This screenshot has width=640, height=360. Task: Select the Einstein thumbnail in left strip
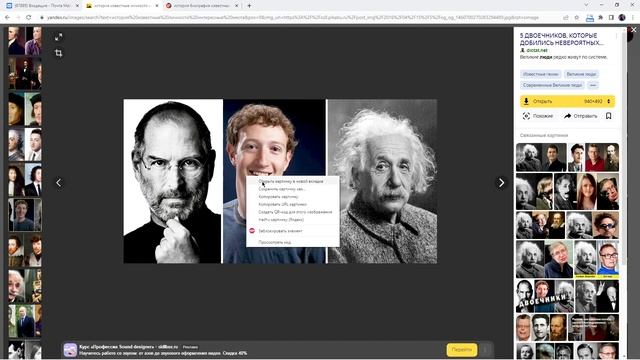tap(25, 286)
